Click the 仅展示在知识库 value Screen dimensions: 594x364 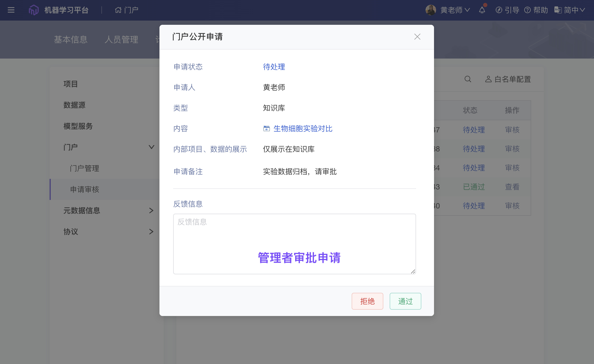[289, 149]
